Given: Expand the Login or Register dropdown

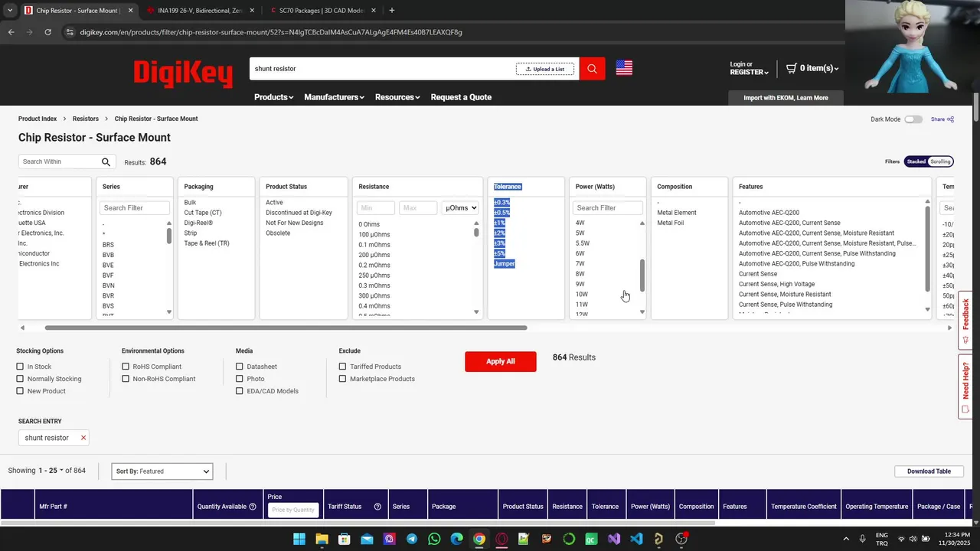Looking at the screenshot, I should [x=749, y=68].
